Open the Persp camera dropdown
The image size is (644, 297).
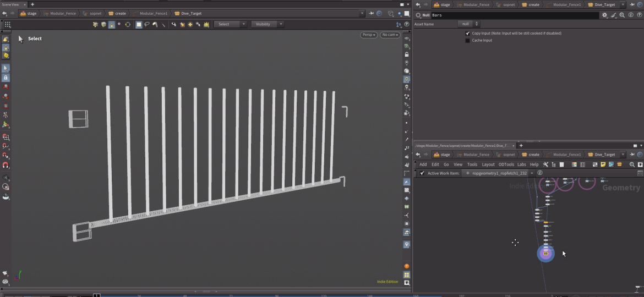pos(369,35)
